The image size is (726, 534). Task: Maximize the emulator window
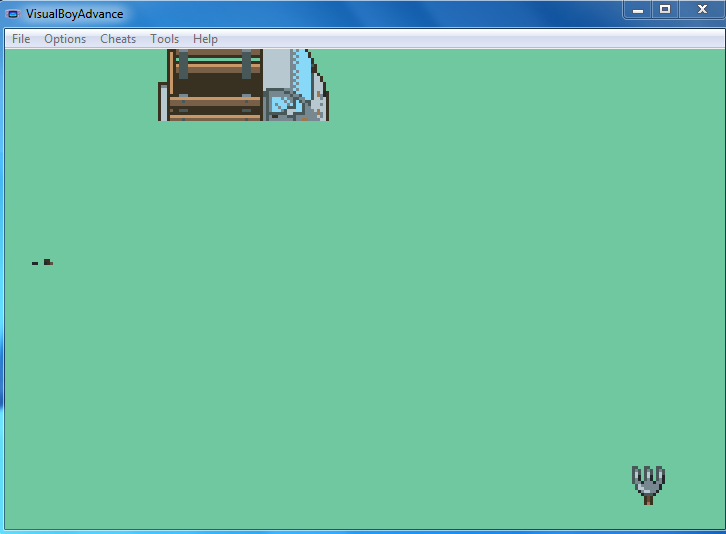665,9
